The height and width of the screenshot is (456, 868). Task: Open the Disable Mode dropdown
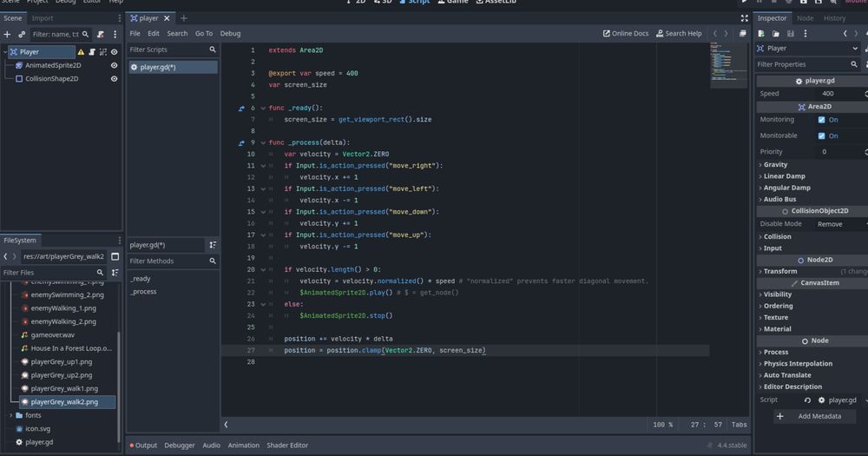pyautogui.click(x=839, y=224)
